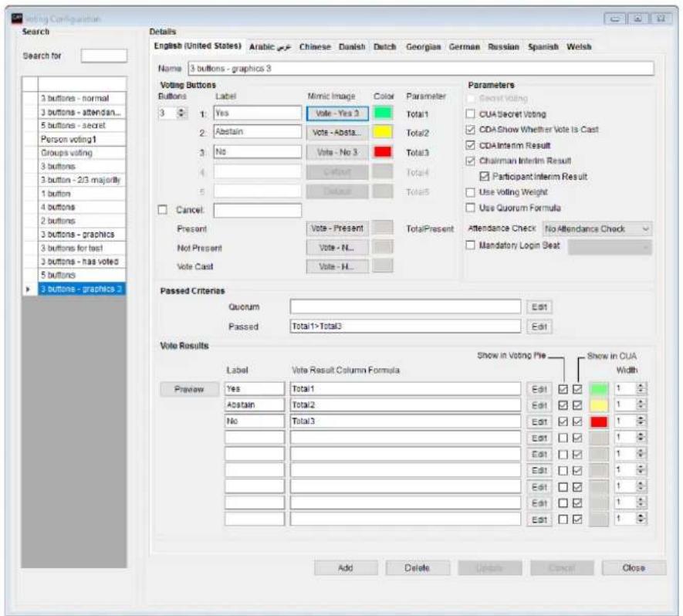Select '3 buttons - normal' in the list

(x=82, y=99)
